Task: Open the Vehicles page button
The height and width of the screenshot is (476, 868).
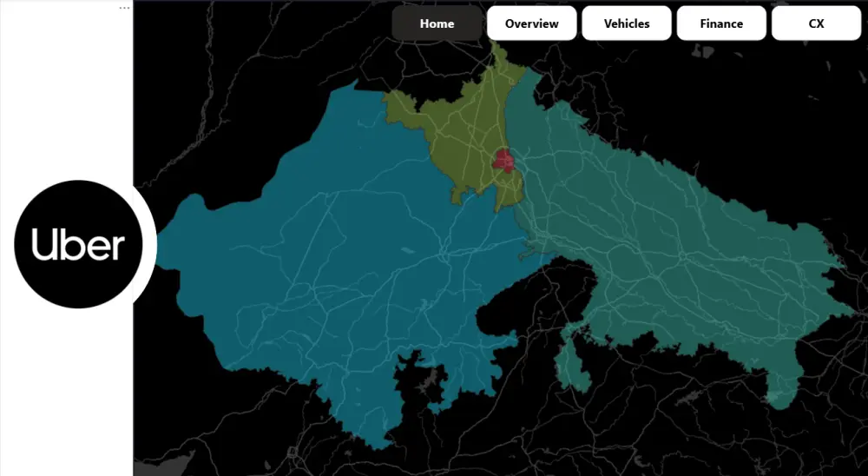Action: click(x=627, y=23)
